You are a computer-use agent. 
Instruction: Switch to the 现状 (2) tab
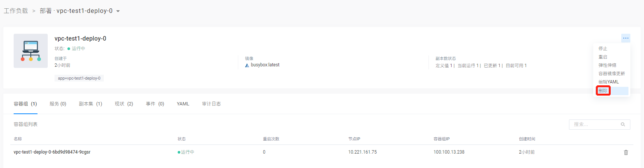click(124, 104)
